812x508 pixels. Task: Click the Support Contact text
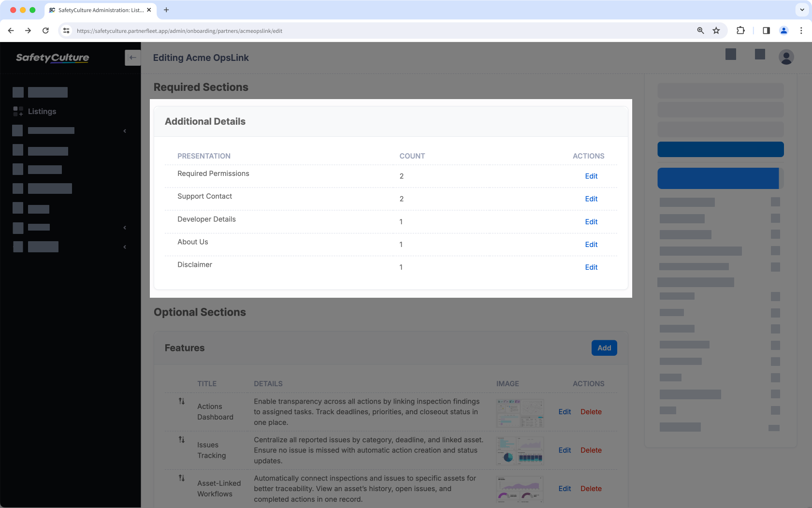[204, 196]
